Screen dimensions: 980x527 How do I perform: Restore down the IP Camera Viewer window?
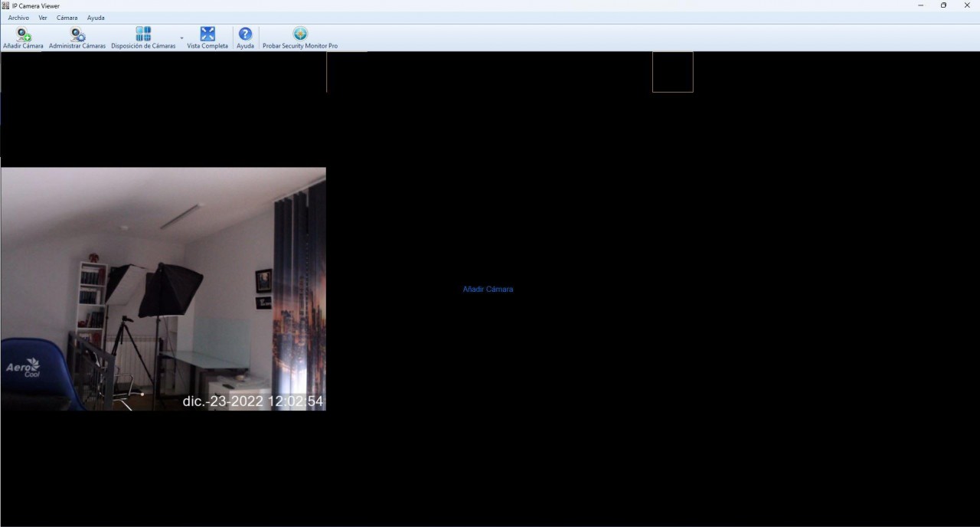pos(943,5)
